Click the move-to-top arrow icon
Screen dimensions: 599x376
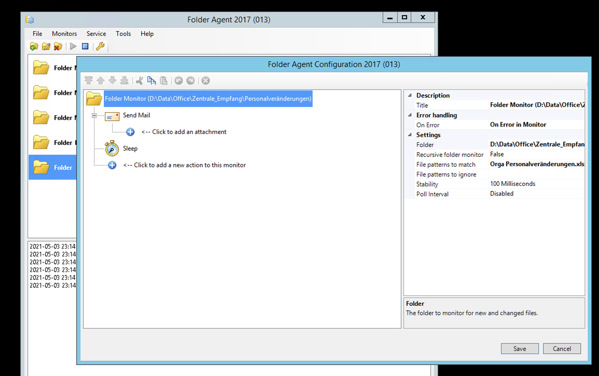click(89, 81)
